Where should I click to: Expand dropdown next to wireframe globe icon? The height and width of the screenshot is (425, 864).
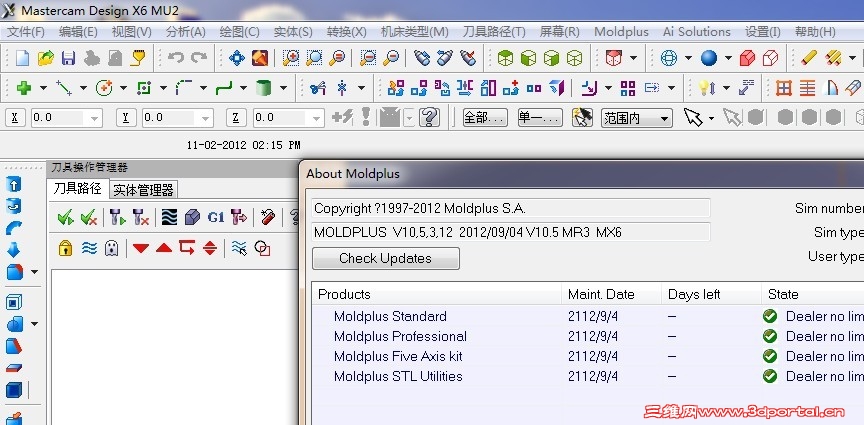coord(688,58)
